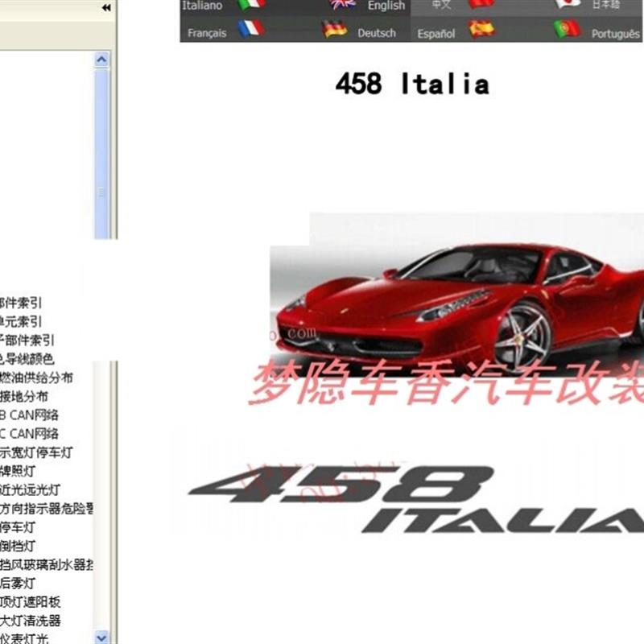The height and width of the screenshot is (644, 644).
Task: Switch language to Français
Action: (x=207, y=33)
